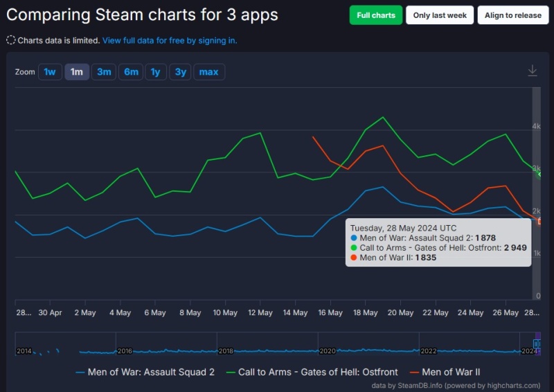Click the 12 May x-axis label

(x=260, y=313)
